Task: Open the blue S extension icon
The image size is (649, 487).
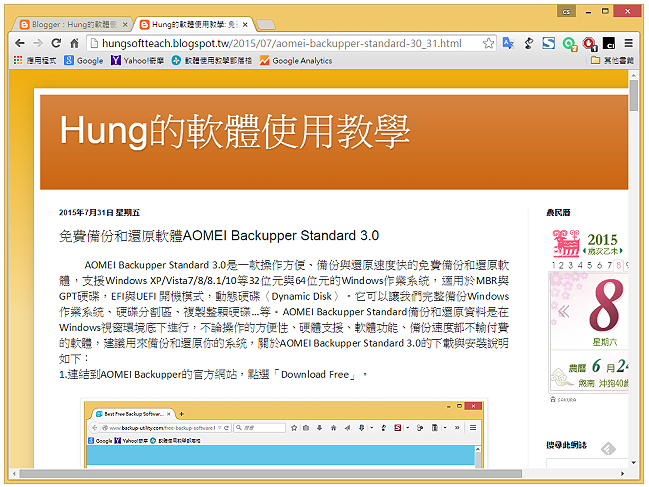Action: (549, 43)
